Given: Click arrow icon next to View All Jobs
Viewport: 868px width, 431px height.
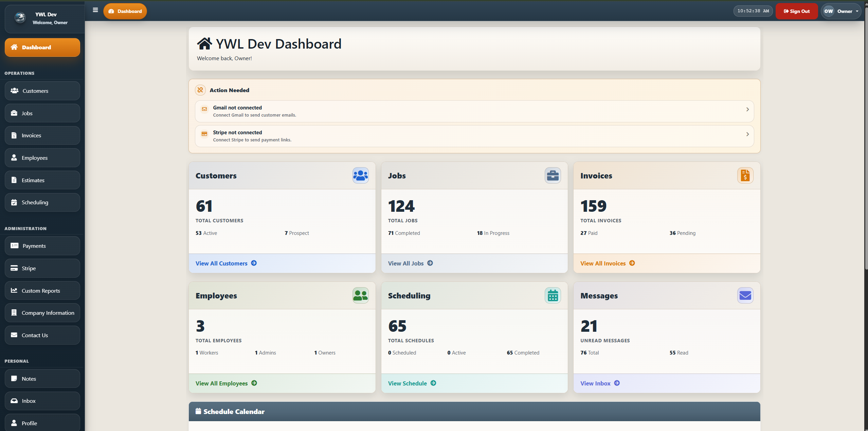Looking at the screenshot, I should coord(430,263).
